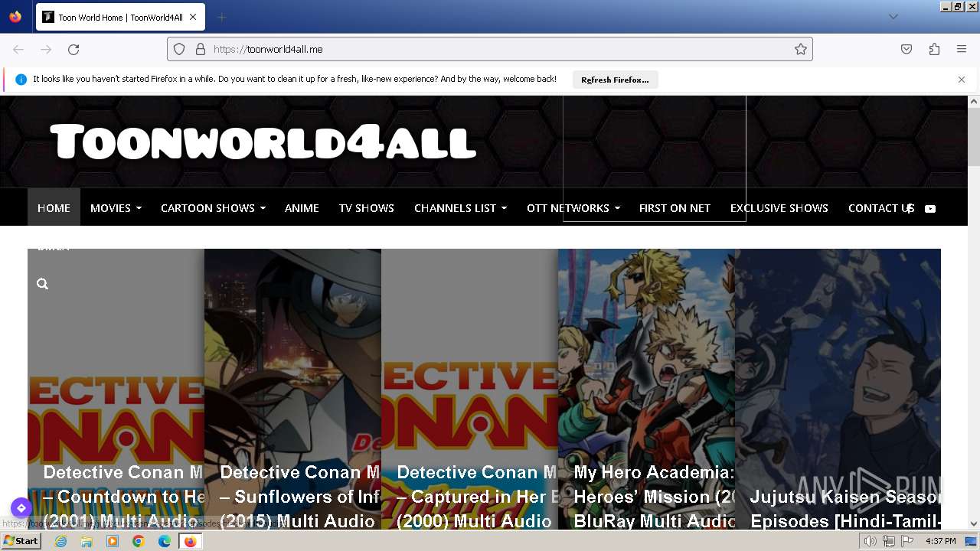Open Jujutsu Kaisen Season episodes post

click(838, 389)
